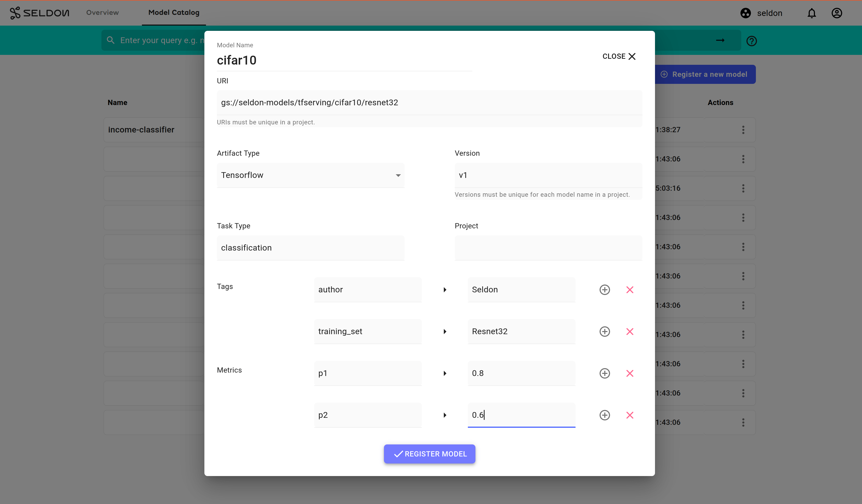Open actions menu for income-classifier
Viewport: 862px width, 504px height.
[x=743, y=130]
